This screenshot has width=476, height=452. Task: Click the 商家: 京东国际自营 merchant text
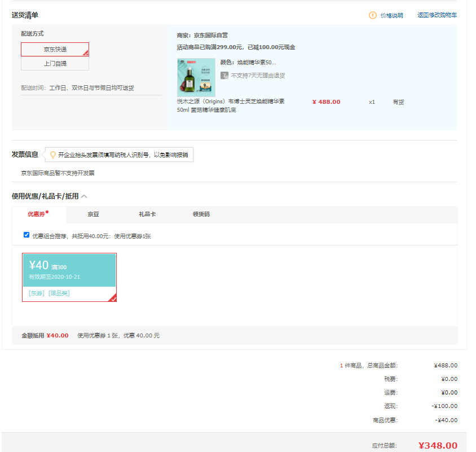pos(202,35)
